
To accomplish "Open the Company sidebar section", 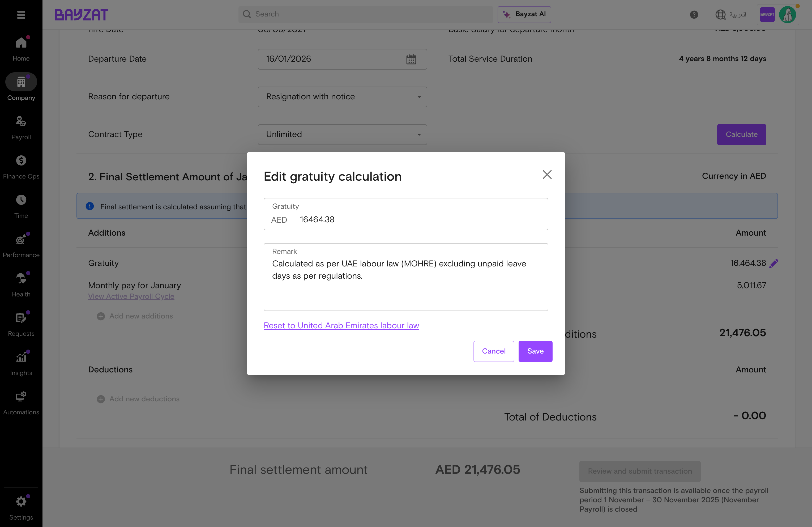I will coord(21,88).
